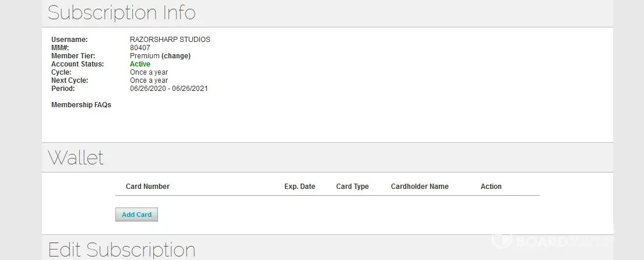Select the Exp. Date column header
The width and height of the screenshot is (644, 260).
click(x=300, y=187)
